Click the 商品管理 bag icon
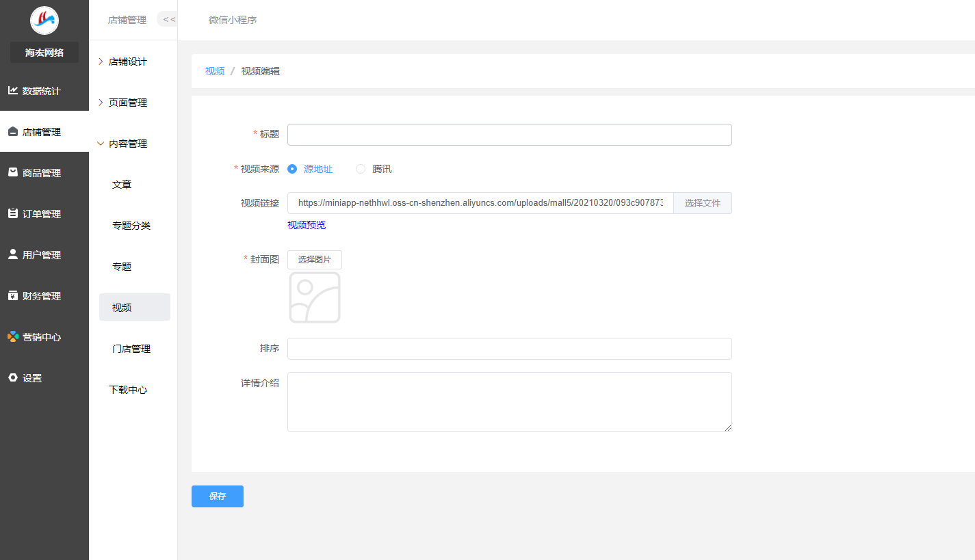The width and height of the screenshot is (975, 560). tap(13, 172)
